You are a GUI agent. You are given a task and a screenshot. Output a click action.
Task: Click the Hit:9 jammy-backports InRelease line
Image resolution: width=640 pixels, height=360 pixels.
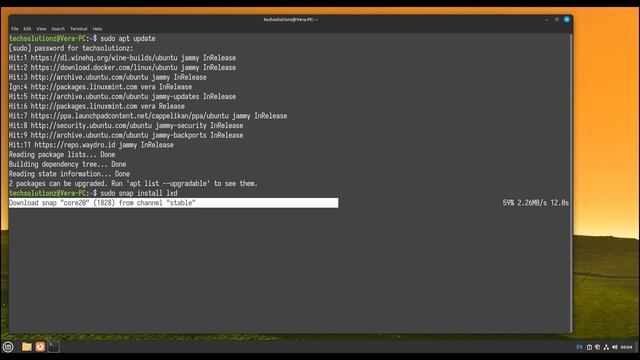[126, 135]
